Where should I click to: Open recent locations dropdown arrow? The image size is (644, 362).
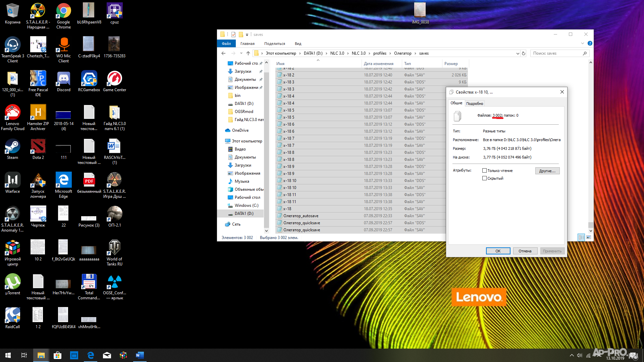(x=241, y=53)
